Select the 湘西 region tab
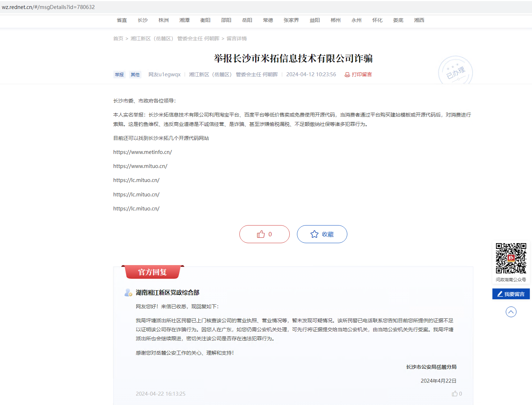This screenshot has height=405, width=532. click(x=419, y=20)
